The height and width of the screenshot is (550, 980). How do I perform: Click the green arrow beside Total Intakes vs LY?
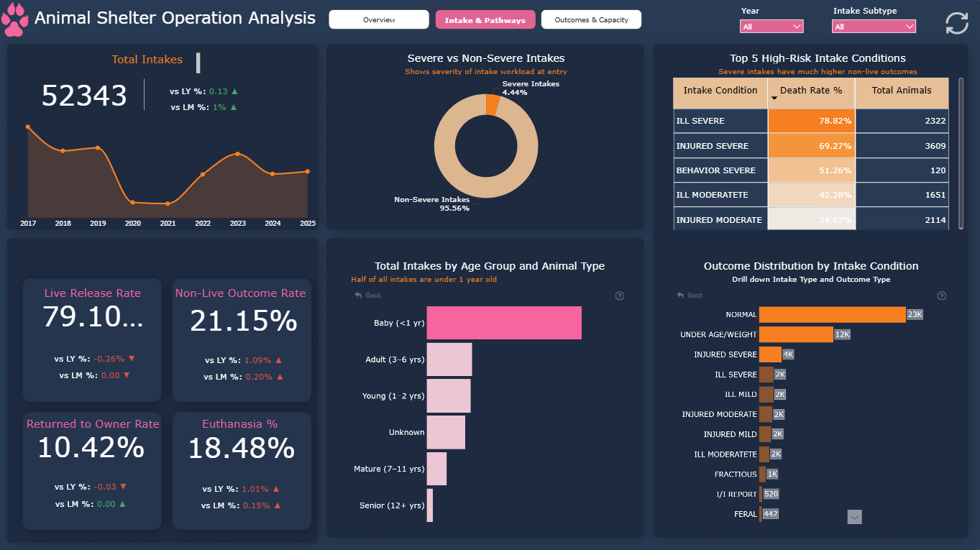click(x=234, y=91)
